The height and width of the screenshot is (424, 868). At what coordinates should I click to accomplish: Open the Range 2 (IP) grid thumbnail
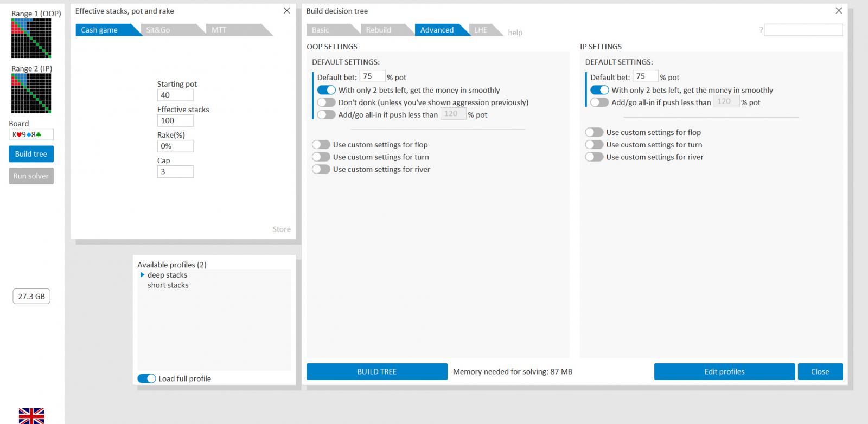tap(31, 93)
